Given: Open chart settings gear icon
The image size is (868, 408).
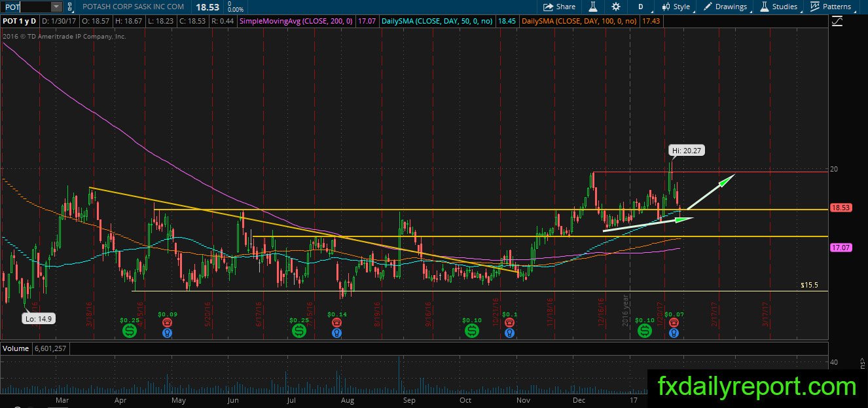Looking at the screenshot, I should click(616, 7).
